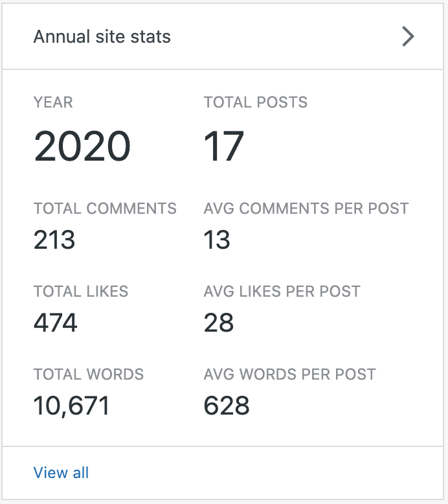Select the average likes value 28
448x504 pixels.
click(x=219, y=323)
